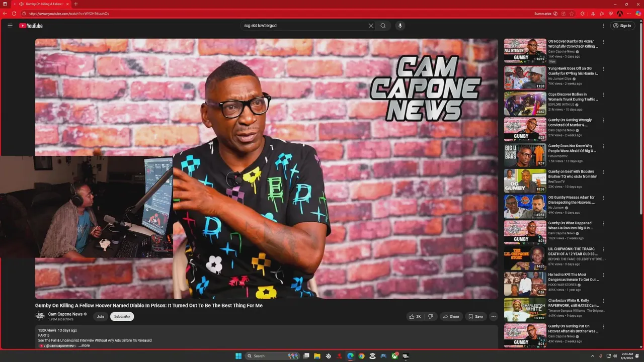Screen dimensions: 644x362
Task: Start voice search with the microphone
Action: click(400, 26)
